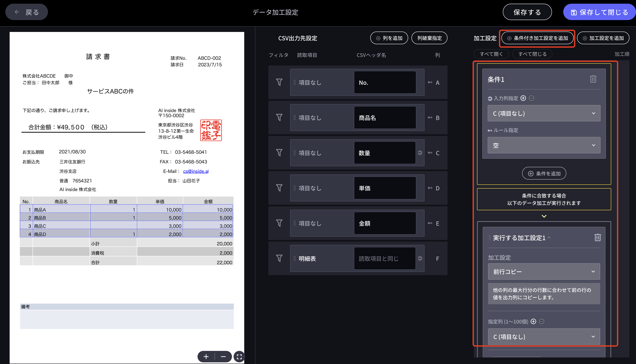This screenshot has height=364, width=636.
Task: Click the plus icon next to 入力列指定
Action: (524, 98)
